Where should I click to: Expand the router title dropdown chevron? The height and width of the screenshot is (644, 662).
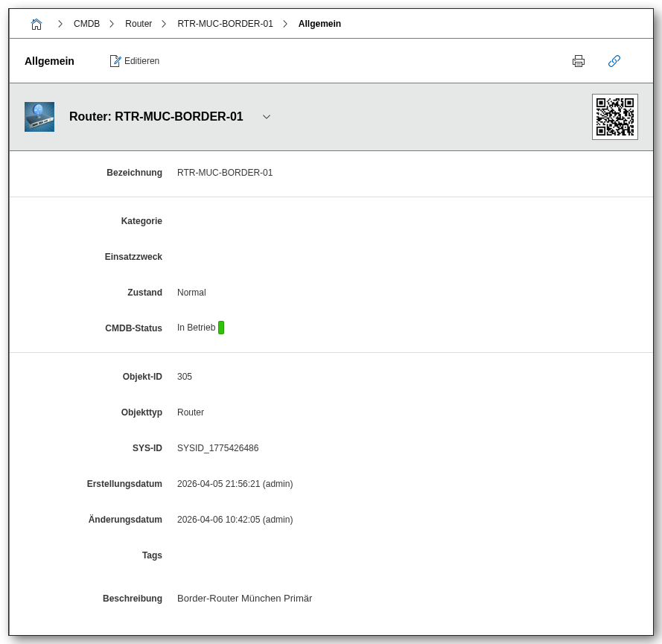267,117
